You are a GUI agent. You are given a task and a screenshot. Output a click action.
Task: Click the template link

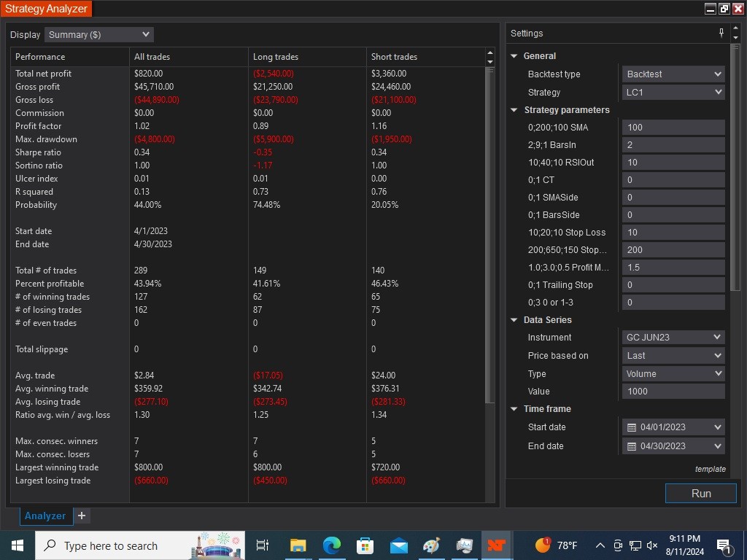(710, 469)
